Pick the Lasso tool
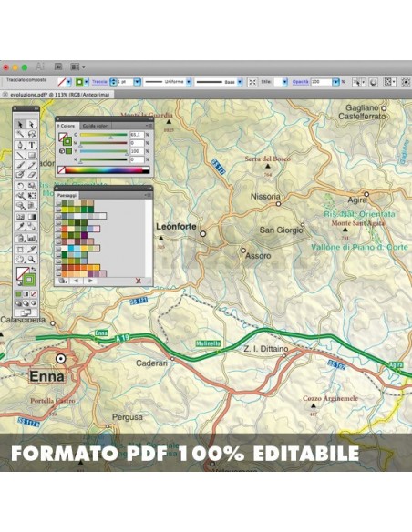 [x=32, y=134]
